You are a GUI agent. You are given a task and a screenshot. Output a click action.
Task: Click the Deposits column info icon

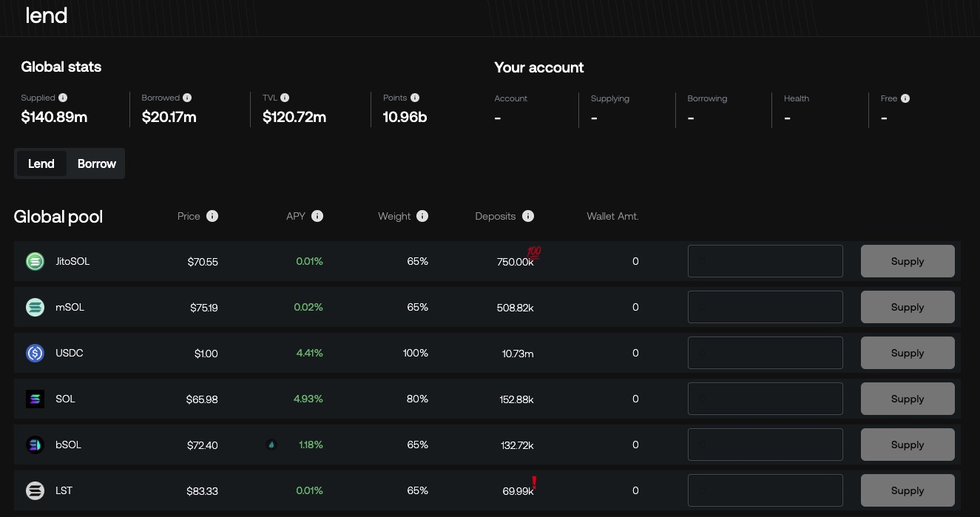coord(528,216)
